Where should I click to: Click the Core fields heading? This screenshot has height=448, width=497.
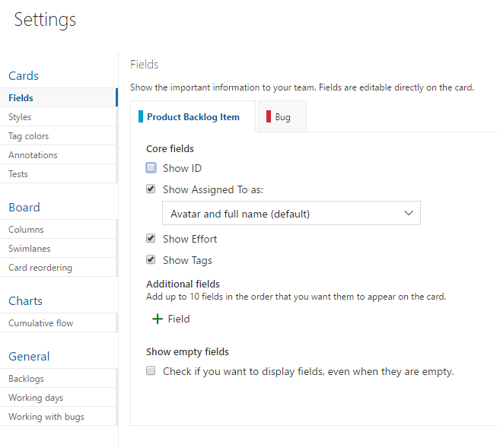tap(170, 148)
